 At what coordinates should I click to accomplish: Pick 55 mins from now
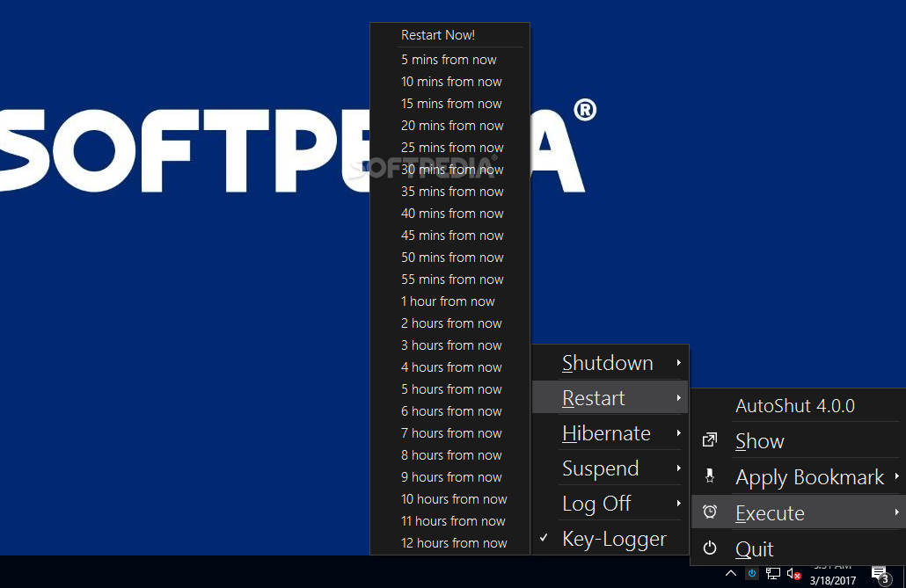(449, 279)
